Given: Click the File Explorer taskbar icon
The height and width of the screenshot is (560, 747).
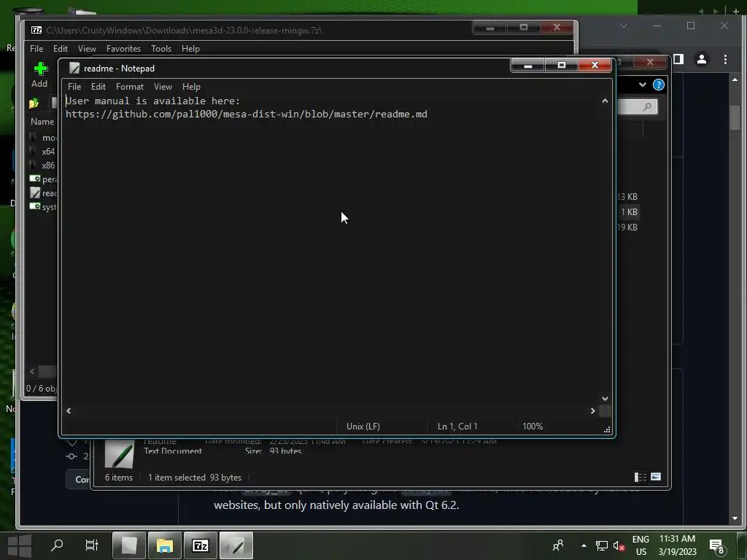Looking at the screenshot, I should coord(165,545).
